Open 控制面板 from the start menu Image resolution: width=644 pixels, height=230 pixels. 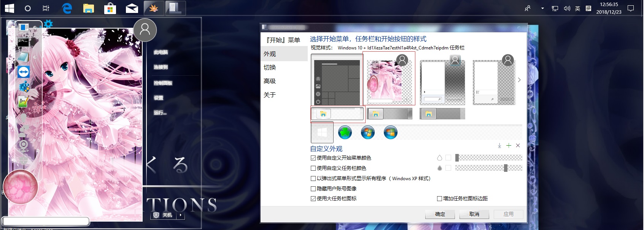coord(163,83)
